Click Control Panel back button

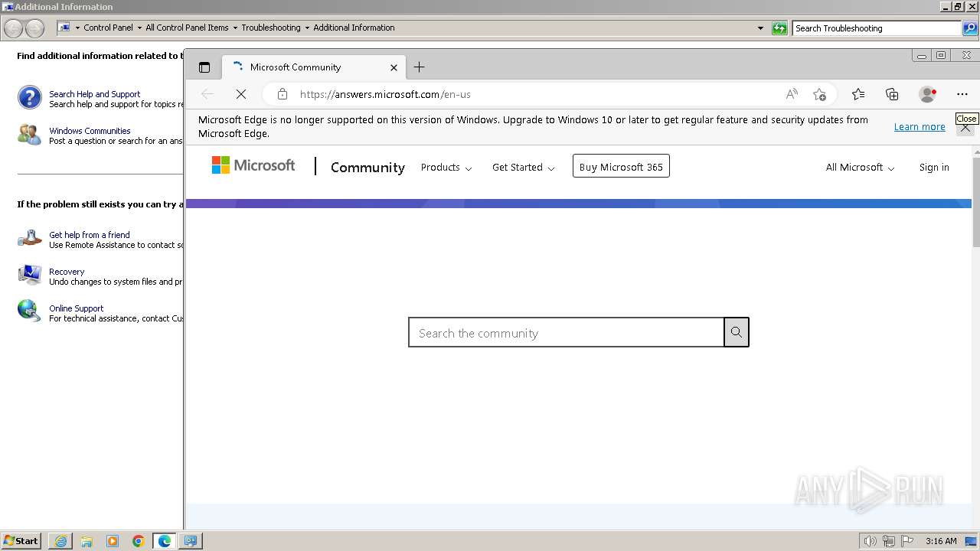(x=14, y=28)
